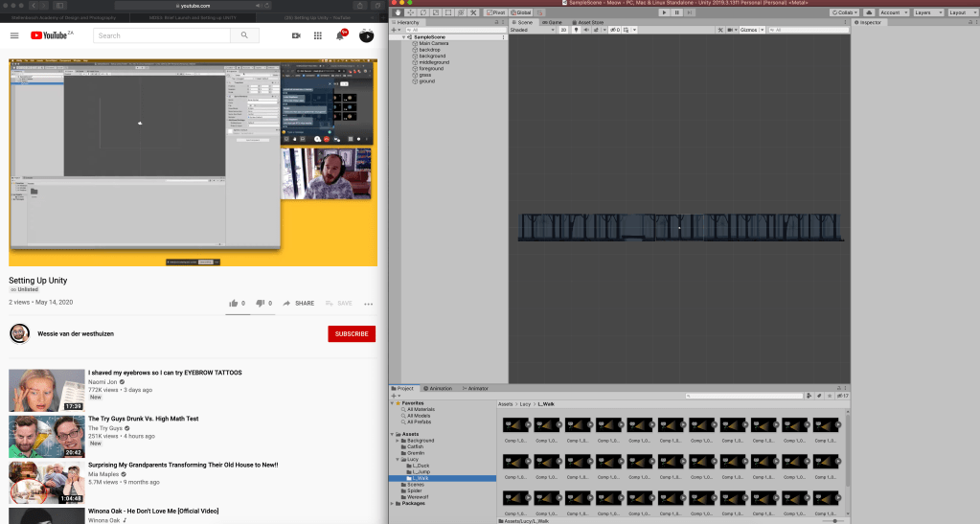Screen dimensions: 980x524
Task: Select the Move tool in Unity toolbar
Action: click(411, 12)
